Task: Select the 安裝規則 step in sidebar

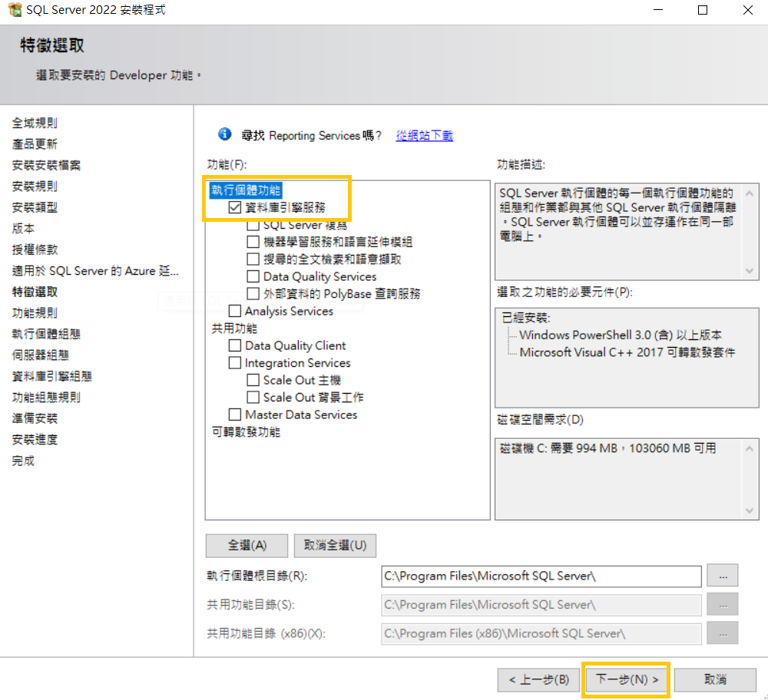Action: 35,186
